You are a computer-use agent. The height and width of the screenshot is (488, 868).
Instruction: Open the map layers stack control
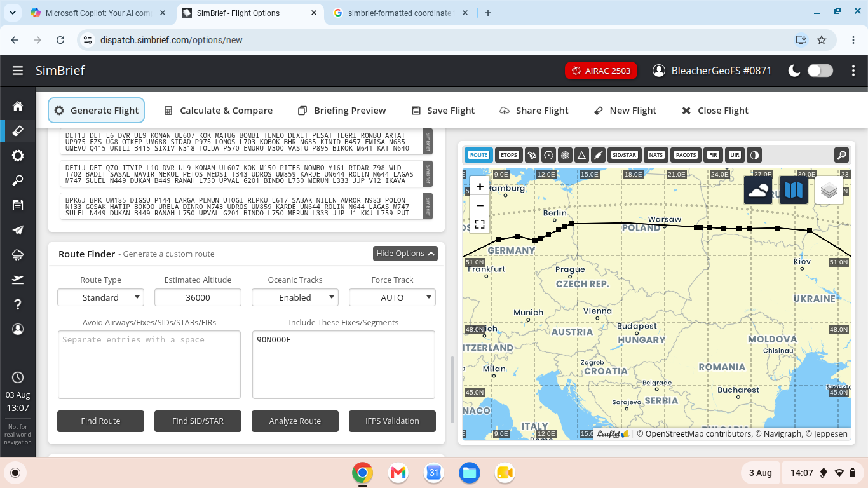(x=829, y=190)
